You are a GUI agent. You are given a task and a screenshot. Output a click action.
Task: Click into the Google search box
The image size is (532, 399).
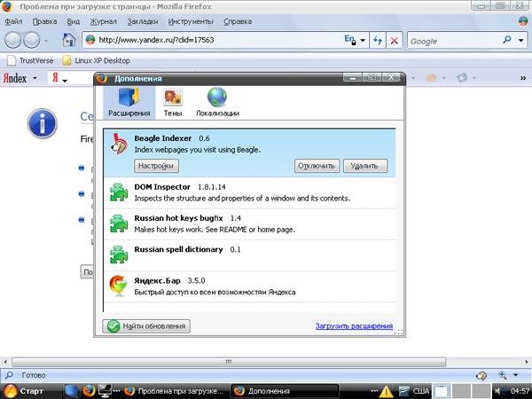(455, 41)
